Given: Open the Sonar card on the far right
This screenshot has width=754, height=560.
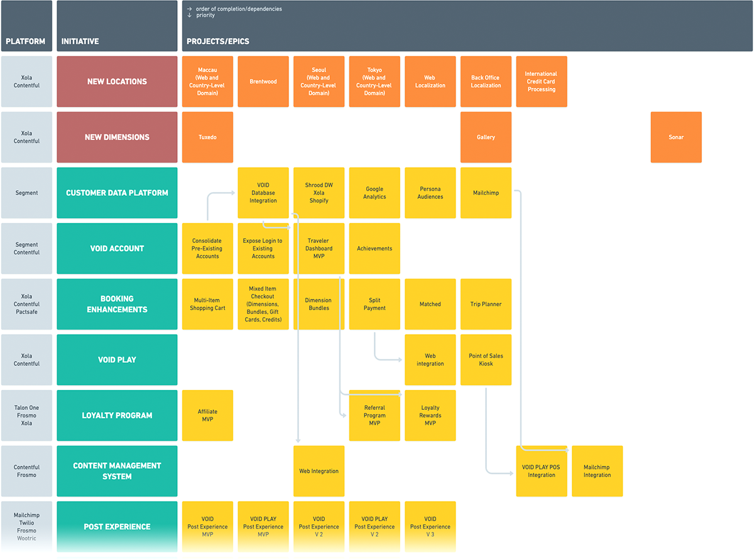Looking at the screenshot, I should click(676, 137).
